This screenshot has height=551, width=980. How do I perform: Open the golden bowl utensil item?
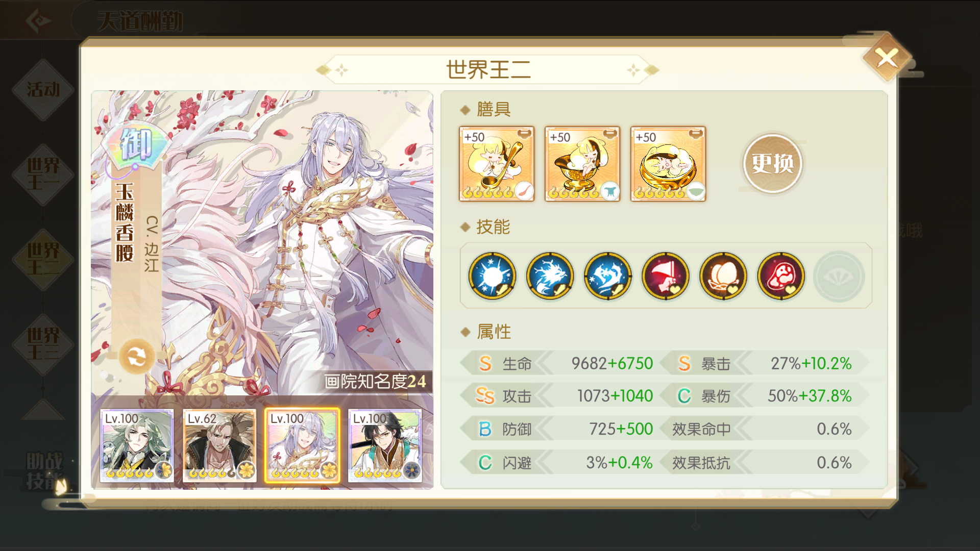[668, 164]
